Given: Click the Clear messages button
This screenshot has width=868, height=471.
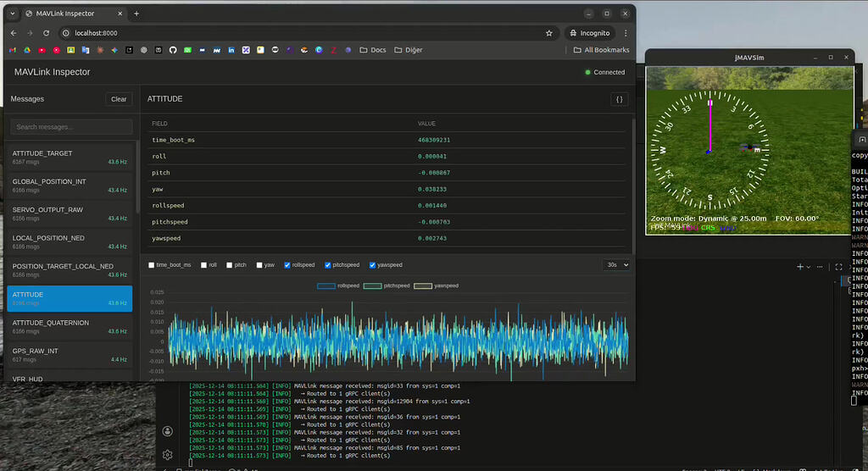Looking at the screenshot, I should click(119, 99).
